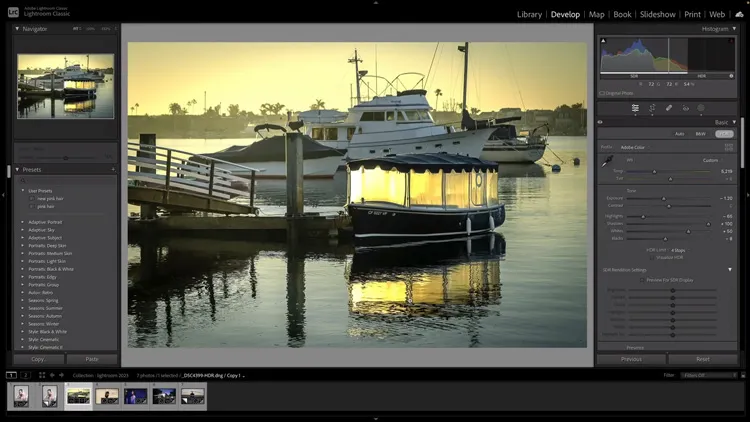Switch to the Develop module
Screen dimensions: 750x422
pos(565,14)
